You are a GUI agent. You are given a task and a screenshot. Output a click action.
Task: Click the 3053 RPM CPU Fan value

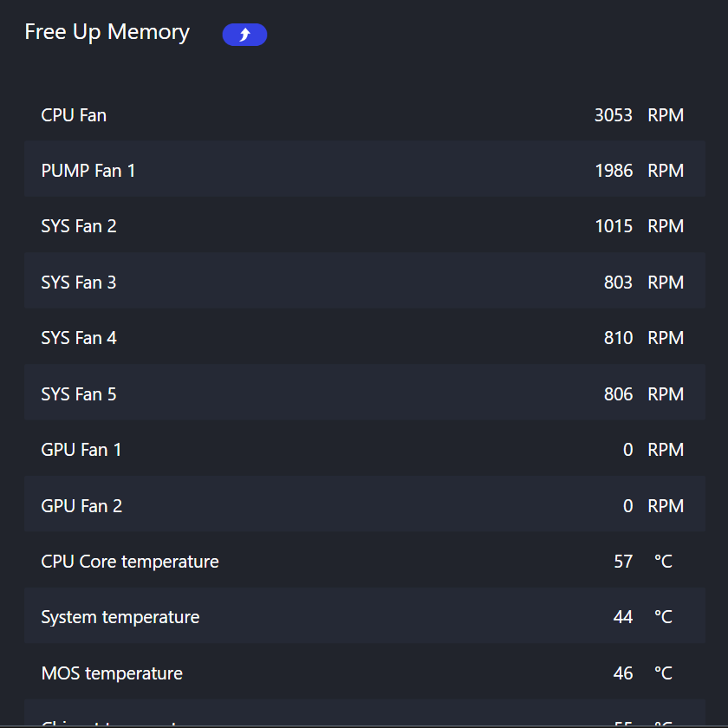coord(639,115)
